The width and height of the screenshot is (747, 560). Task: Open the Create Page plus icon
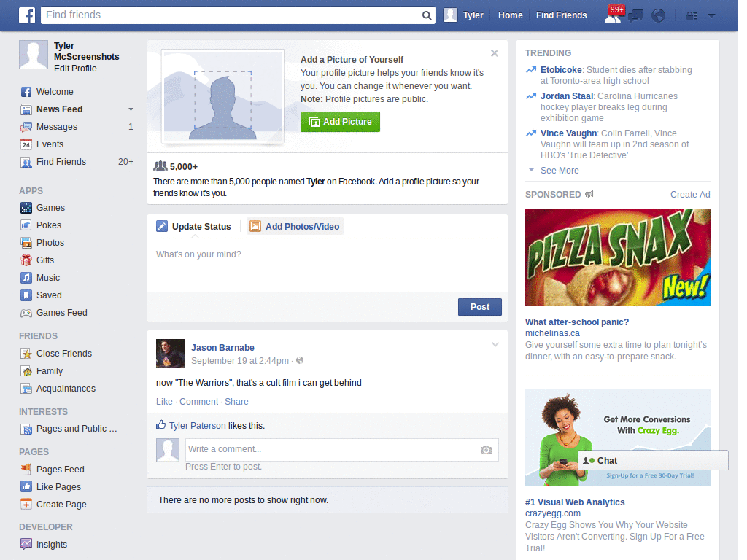26,505
